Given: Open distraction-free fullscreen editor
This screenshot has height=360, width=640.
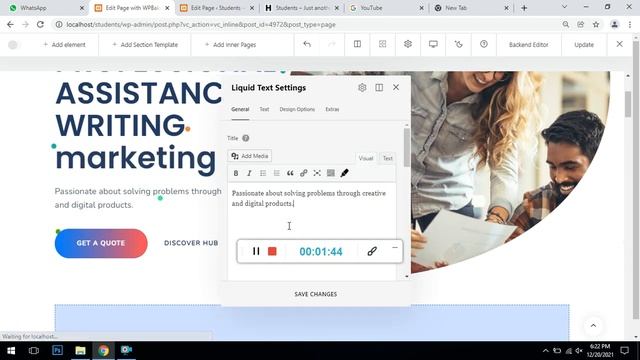Looking at the screenshot, I should pos(317,173).
